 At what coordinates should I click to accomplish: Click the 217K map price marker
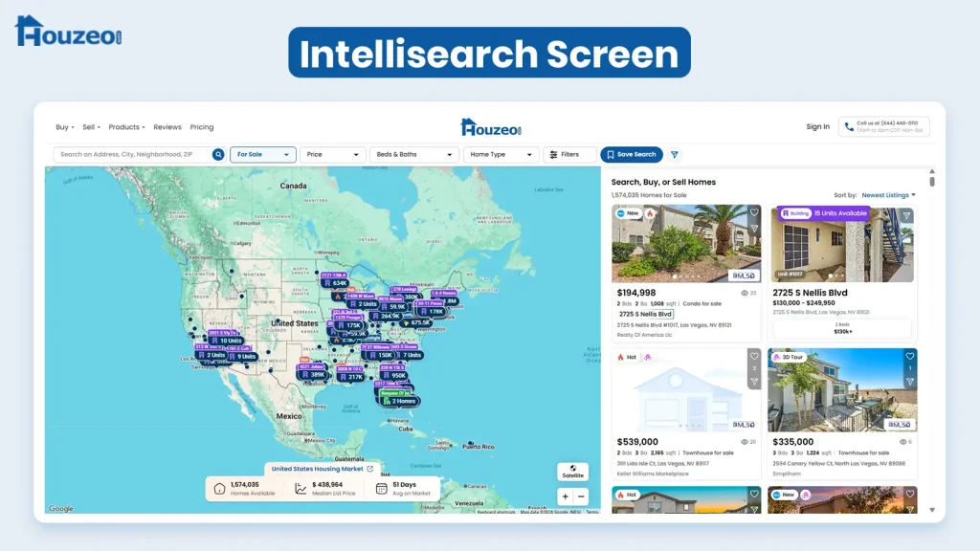tap(351, 377)
